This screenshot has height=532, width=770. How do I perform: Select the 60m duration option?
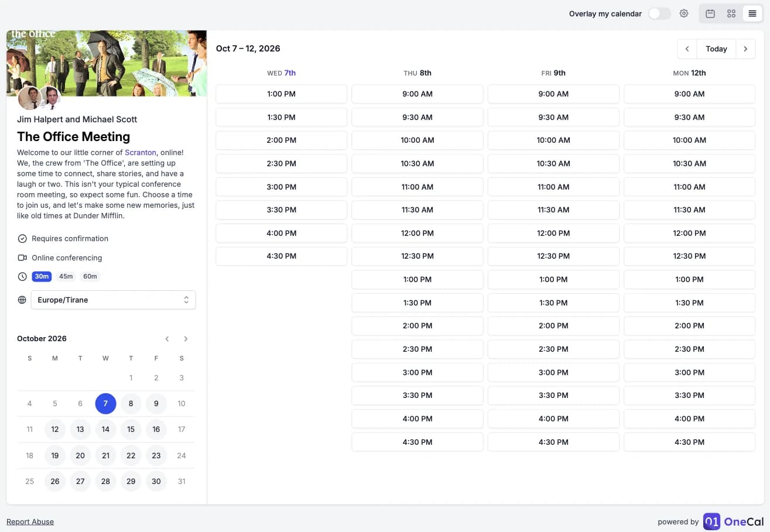pyautogui.click(x=90, y=277)
